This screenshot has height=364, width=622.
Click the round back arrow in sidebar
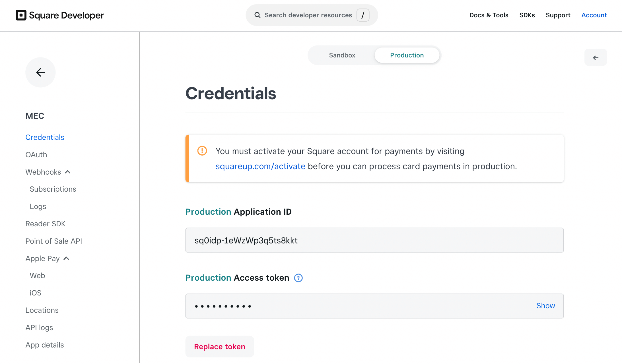(x=40, y=73)
